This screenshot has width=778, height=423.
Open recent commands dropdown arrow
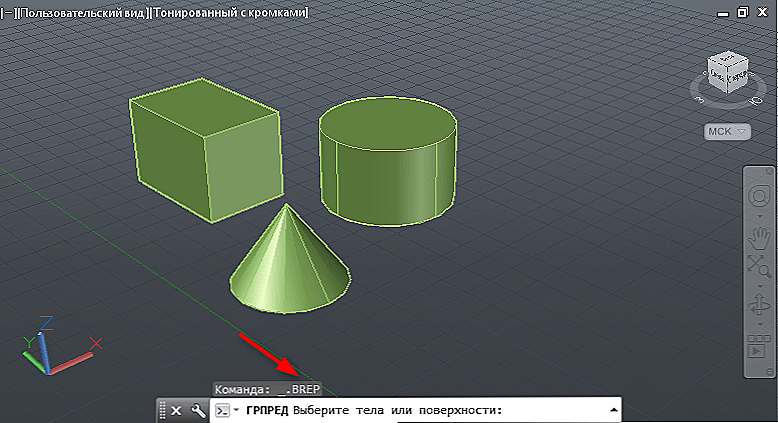[x=236, y=410]
